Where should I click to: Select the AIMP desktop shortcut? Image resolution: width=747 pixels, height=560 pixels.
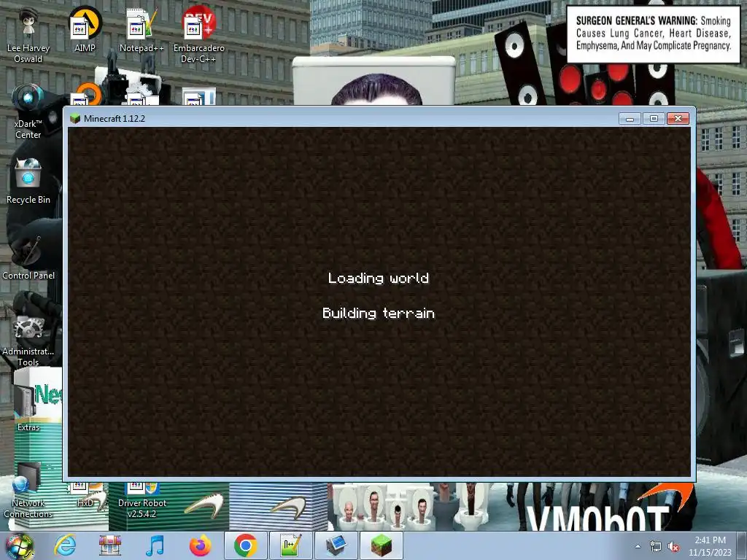coord(85,29)
